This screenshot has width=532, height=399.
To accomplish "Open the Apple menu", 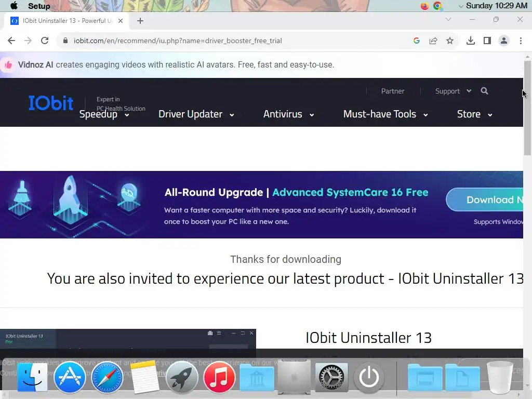I will pyautogui.click(x=14, y=6).
